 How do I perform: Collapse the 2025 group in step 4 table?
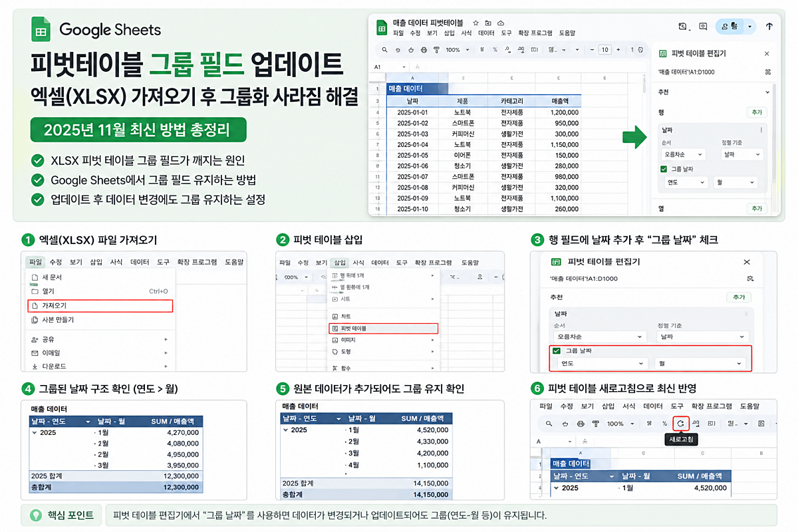click(35, 432)
